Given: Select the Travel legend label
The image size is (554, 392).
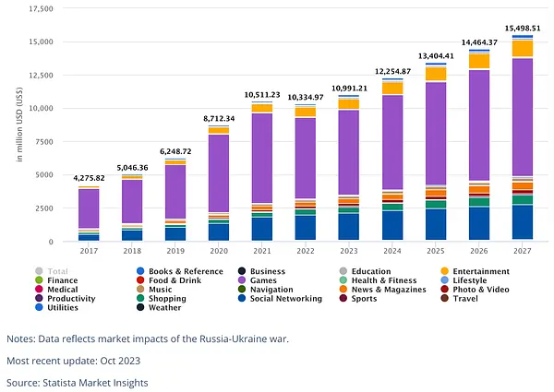Looking at the screenshot, I should (x=465, y=299).
